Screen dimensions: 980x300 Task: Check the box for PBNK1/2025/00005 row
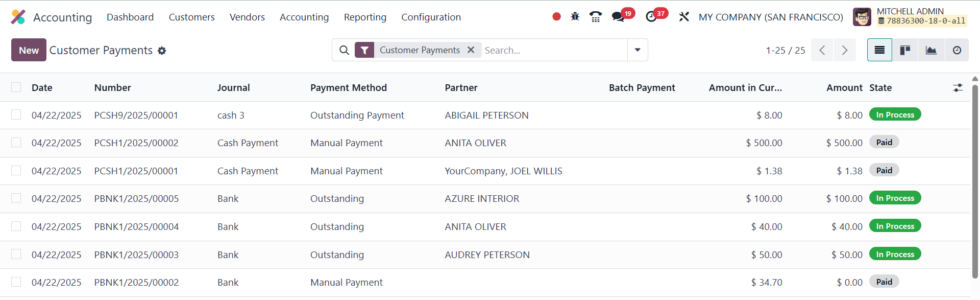pos(16,198)
